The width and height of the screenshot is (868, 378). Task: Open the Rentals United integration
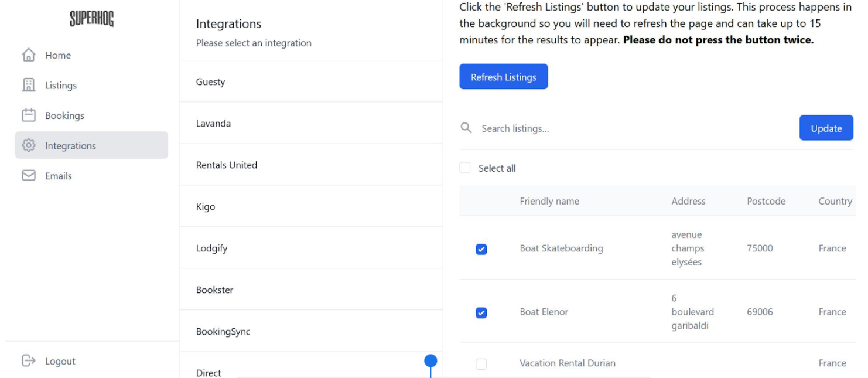tap(227, 165)
